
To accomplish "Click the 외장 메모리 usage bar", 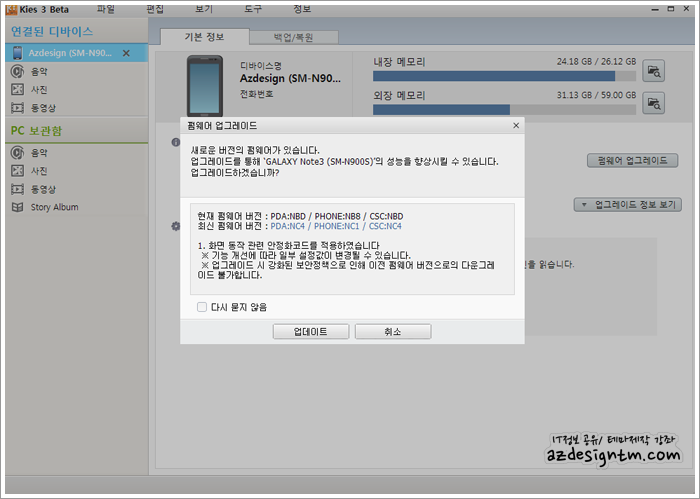I will 504,109.
